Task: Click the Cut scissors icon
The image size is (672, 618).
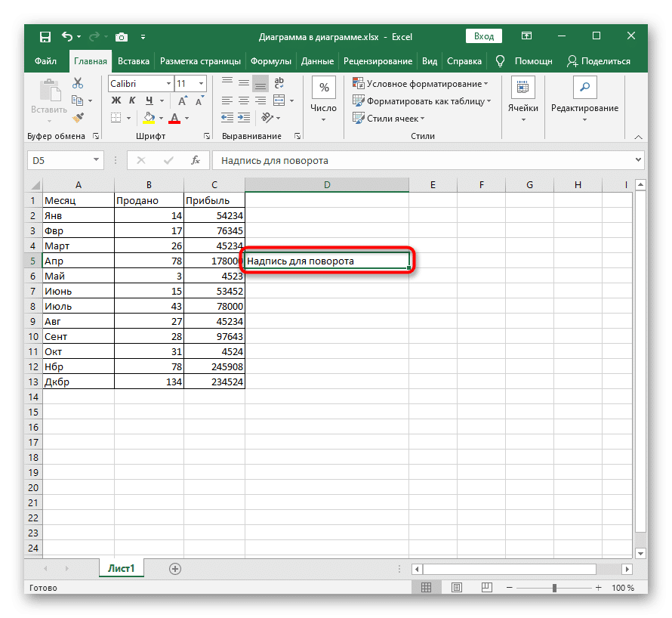Action: point(77,84)
